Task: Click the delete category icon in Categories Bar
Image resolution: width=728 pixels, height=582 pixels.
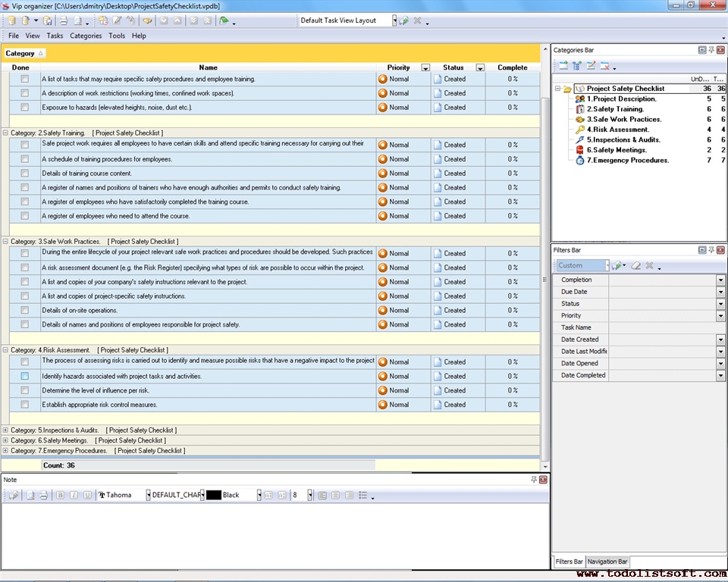Action: (x=605, y=66)
